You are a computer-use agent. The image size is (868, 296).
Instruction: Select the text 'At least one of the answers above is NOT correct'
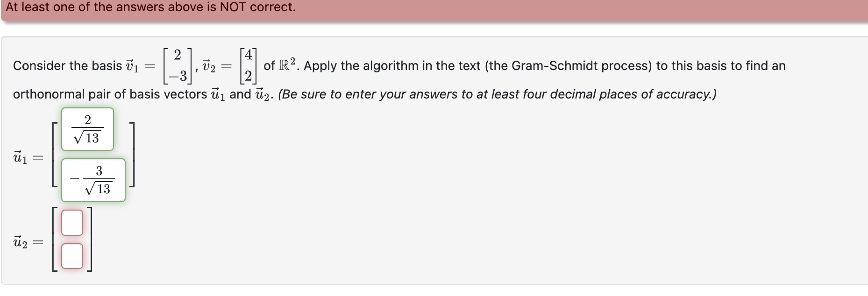point(151,7)
